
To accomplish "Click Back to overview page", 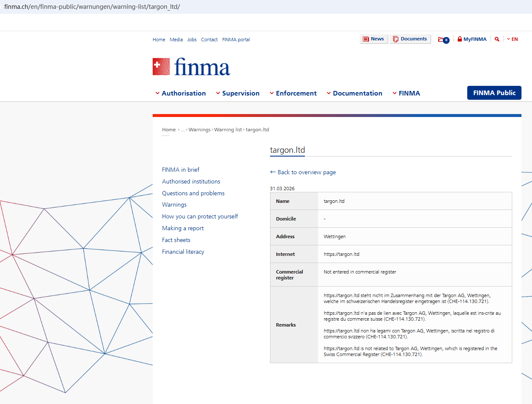I will [303, 172].
